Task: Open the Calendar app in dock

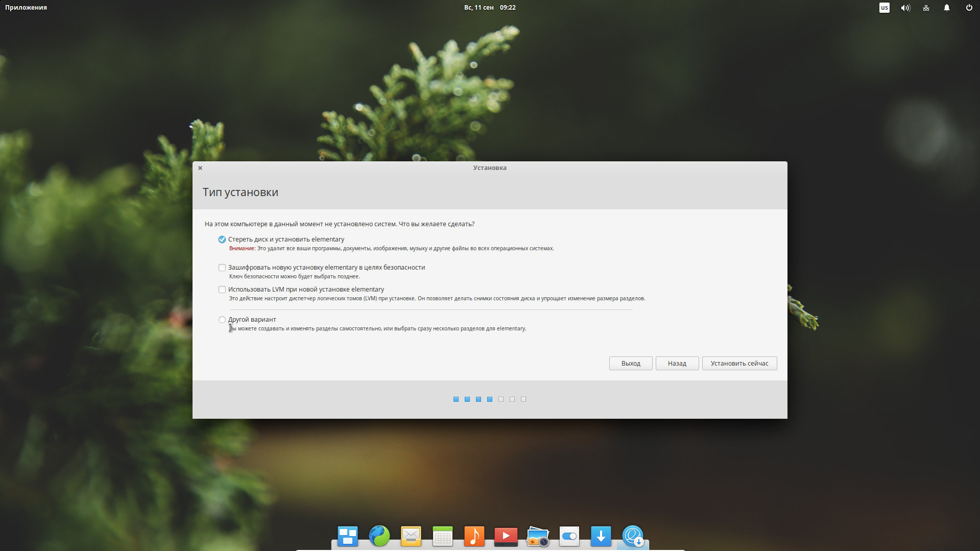Action: (443, 536)
